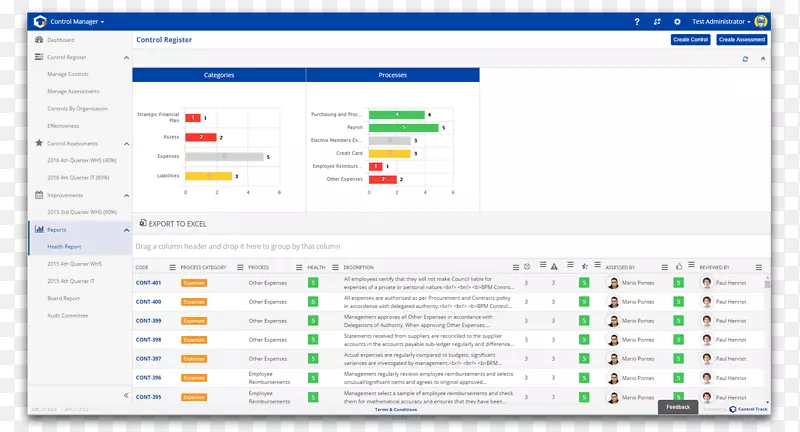
Task: Click the table's vertical scrollbar thumb
Action: (x=767, y=284)
